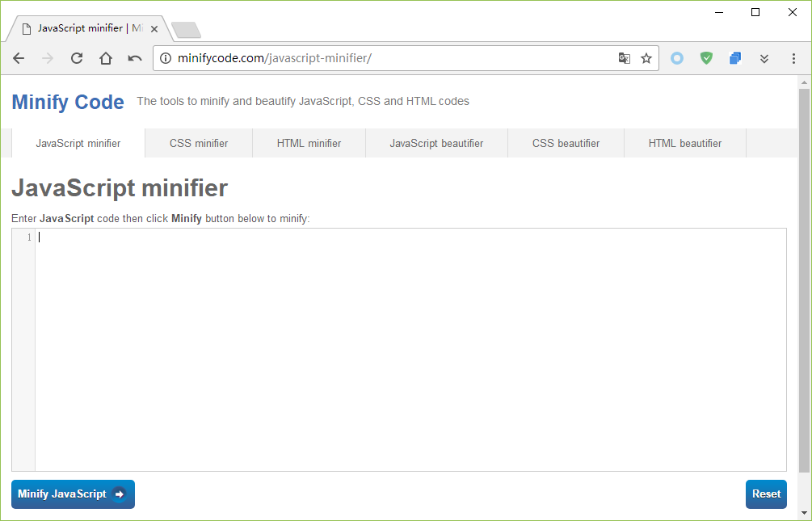
Task: Go back with the browser back arrow
Action: (19, 58)
